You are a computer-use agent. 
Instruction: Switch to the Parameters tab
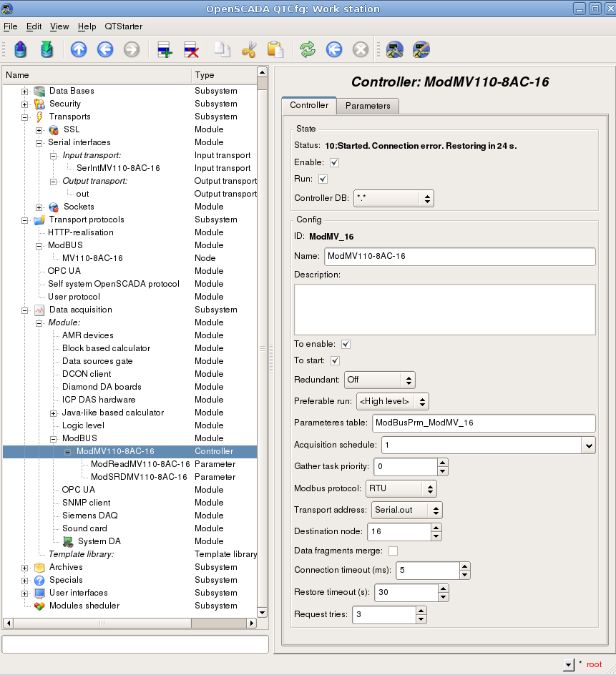click(x=368, y=106)
